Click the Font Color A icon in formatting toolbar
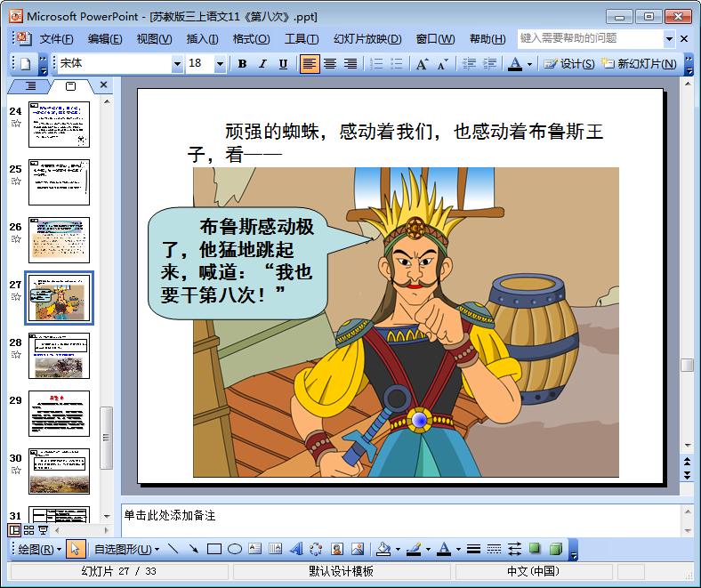 [x=515, y=64]
